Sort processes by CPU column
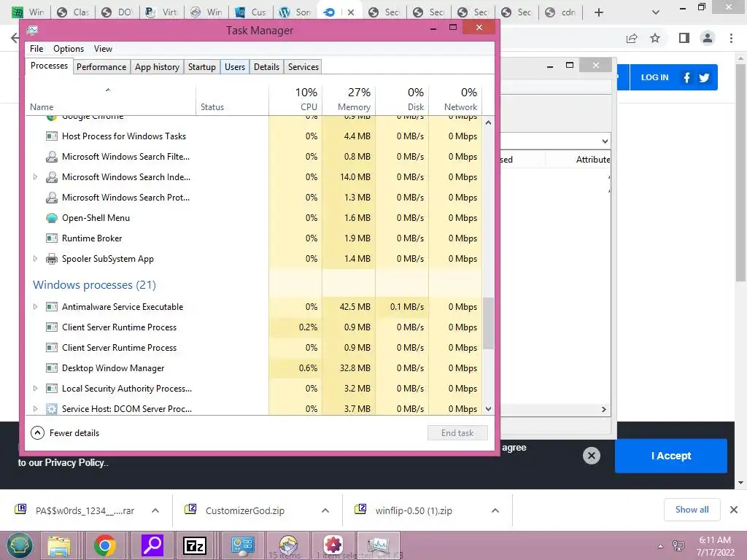 pos(296,100)
